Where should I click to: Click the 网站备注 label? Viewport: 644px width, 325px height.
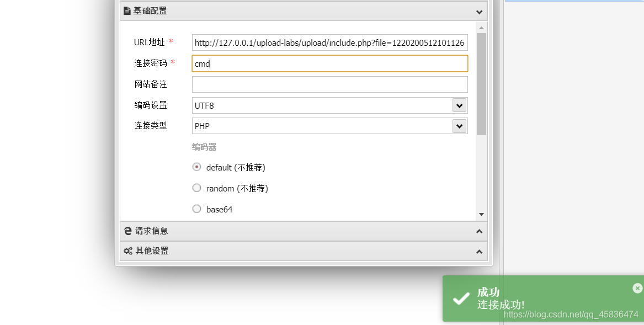[x=150, y=84]
